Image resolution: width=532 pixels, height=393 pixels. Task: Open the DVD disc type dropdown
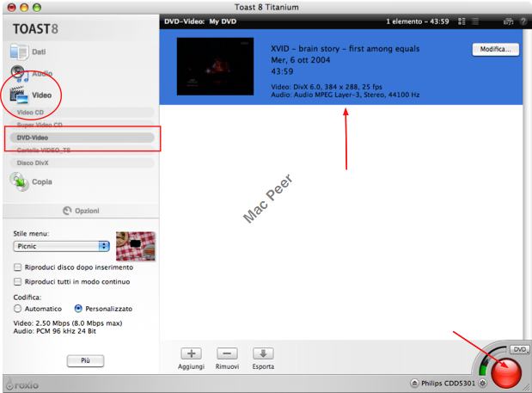(x=520, y=349)
